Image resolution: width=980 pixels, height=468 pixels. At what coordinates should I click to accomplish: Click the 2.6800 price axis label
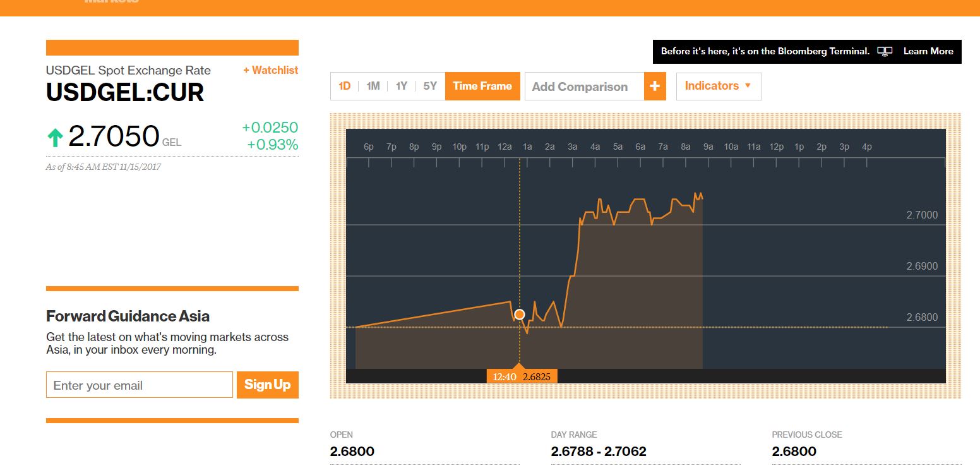click(x=922, y=318)
